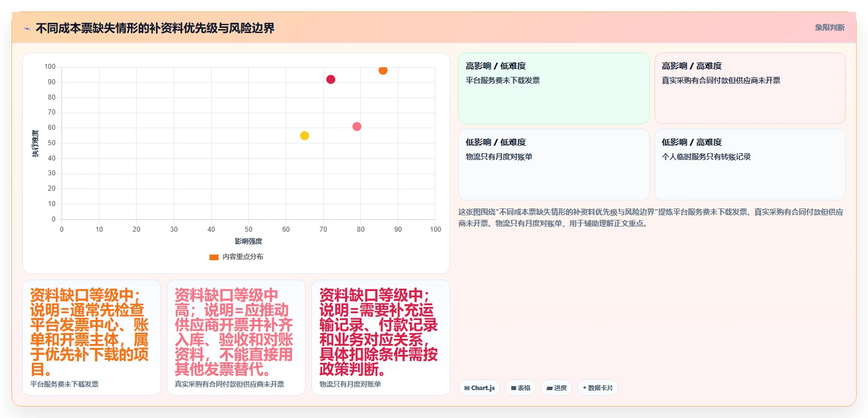This screenshot has width=868, height=418.
Task: Click the yellow scatter data point
Action: coord(305,136)
